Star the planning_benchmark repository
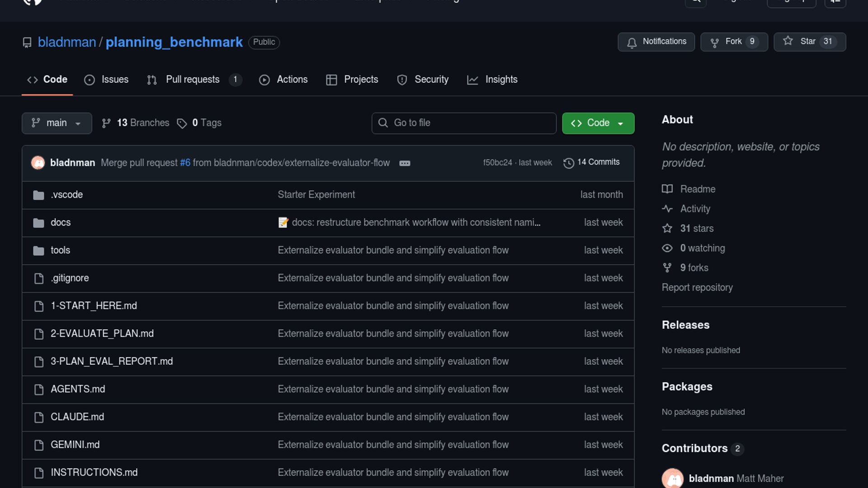The width and height of the screenshot is (868, 488). tap(809, 42)
